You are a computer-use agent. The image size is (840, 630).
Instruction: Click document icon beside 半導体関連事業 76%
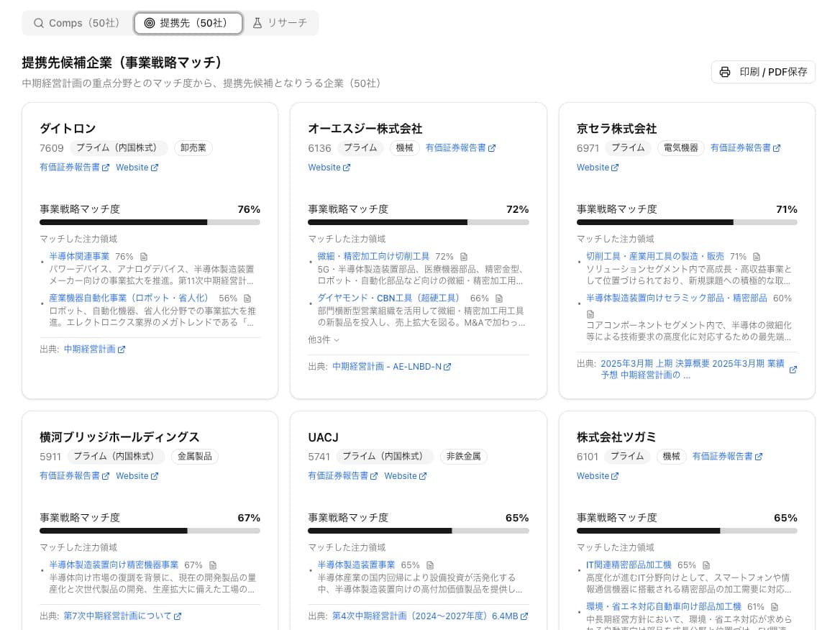[144, 257]
